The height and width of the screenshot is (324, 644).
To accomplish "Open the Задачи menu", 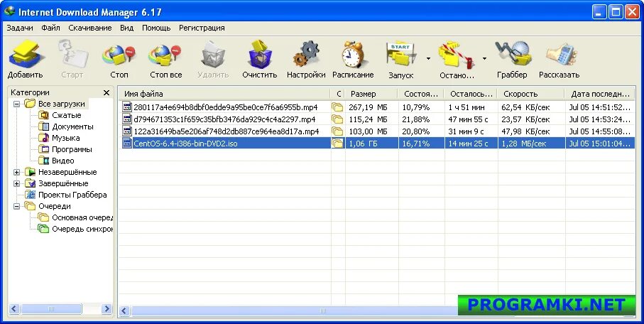I will pyautogui.click(x=20, y=28).
